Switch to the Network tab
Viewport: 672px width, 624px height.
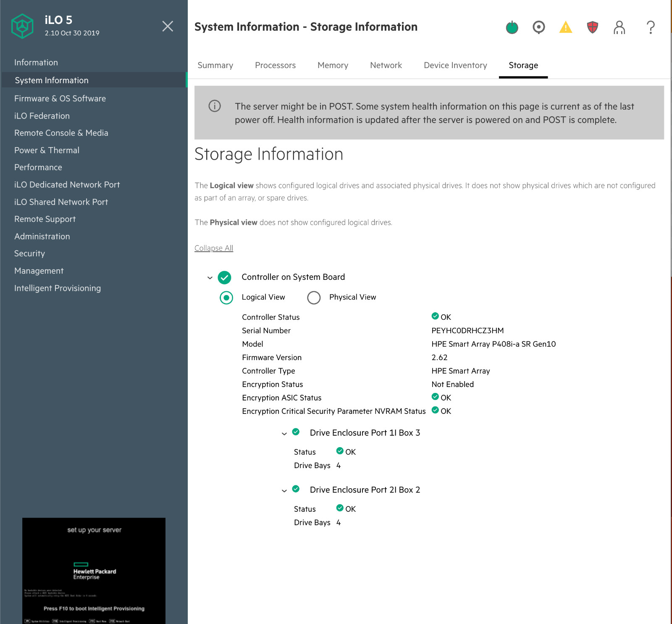386,65
